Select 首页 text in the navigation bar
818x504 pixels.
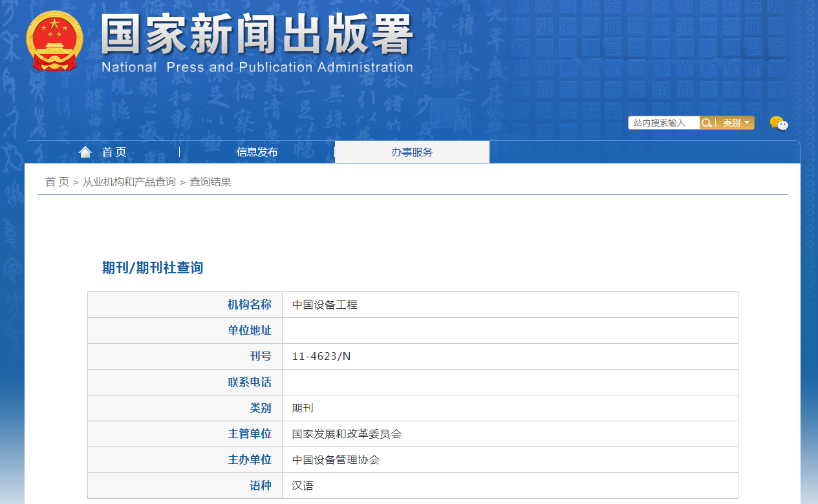(114, 152)
